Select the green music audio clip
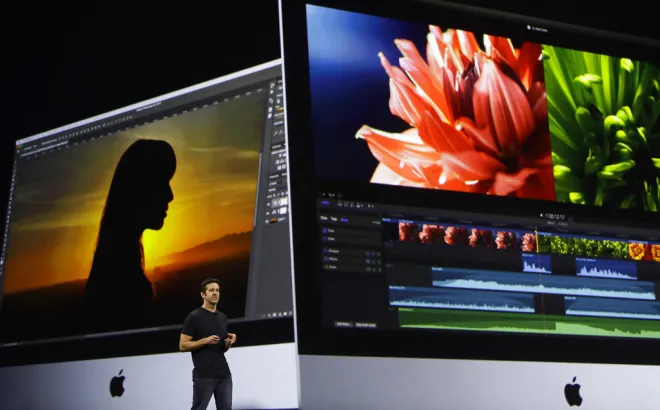This screenshot has width=660, height=410. (528, 323)
